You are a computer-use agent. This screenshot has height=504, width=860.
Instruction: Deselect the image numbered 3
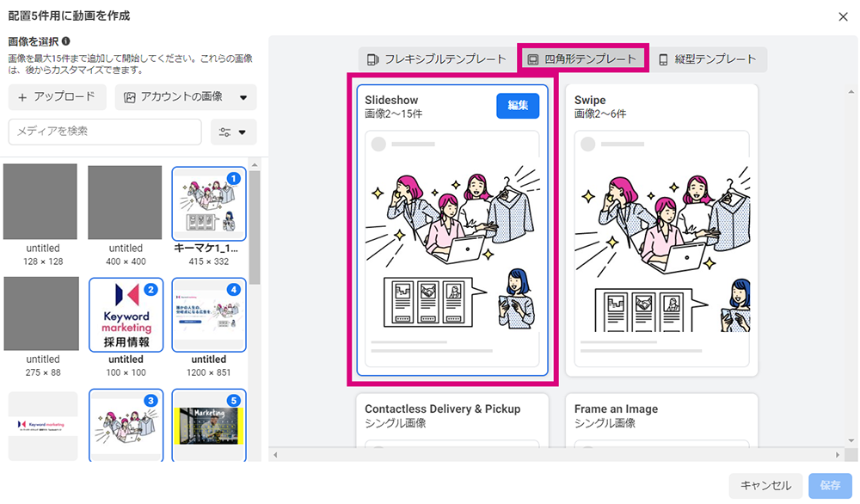coord(126,426)
